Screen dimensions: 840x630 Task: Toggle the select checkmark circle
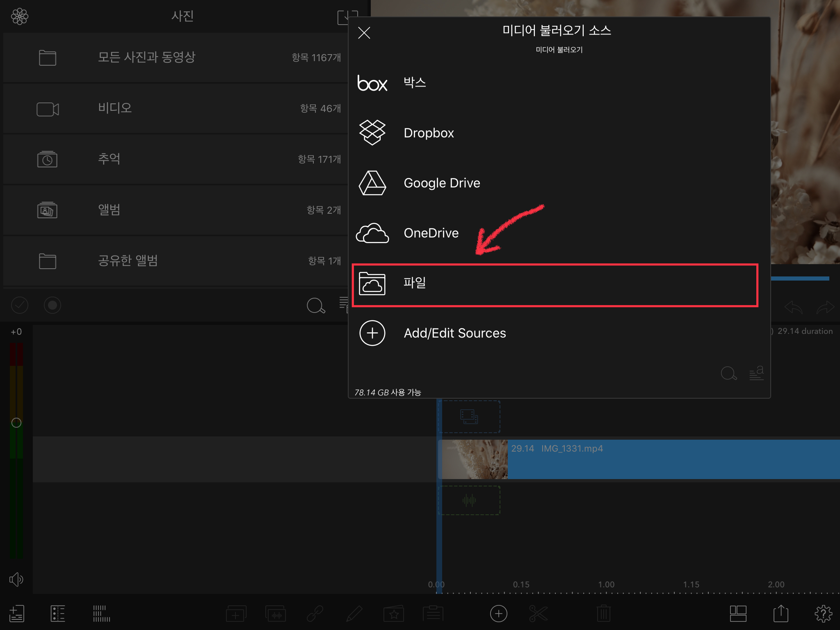(20, 305)
